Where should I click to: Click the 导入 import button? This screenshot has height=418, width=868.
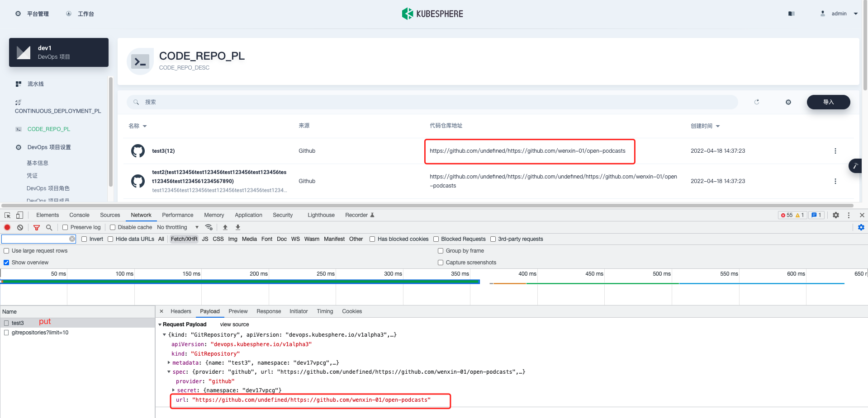click(x=828, y=102)
